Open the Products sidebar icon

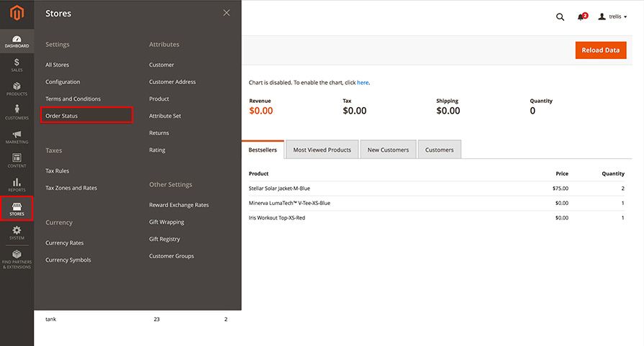coord(17,89)
